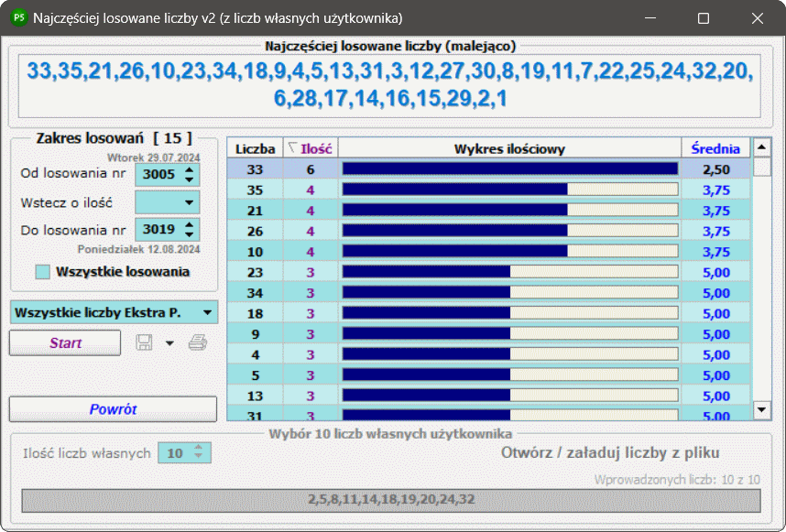Screen dimensions: 786x532
Task: Minimize the window
Action: tap(650, 18)
